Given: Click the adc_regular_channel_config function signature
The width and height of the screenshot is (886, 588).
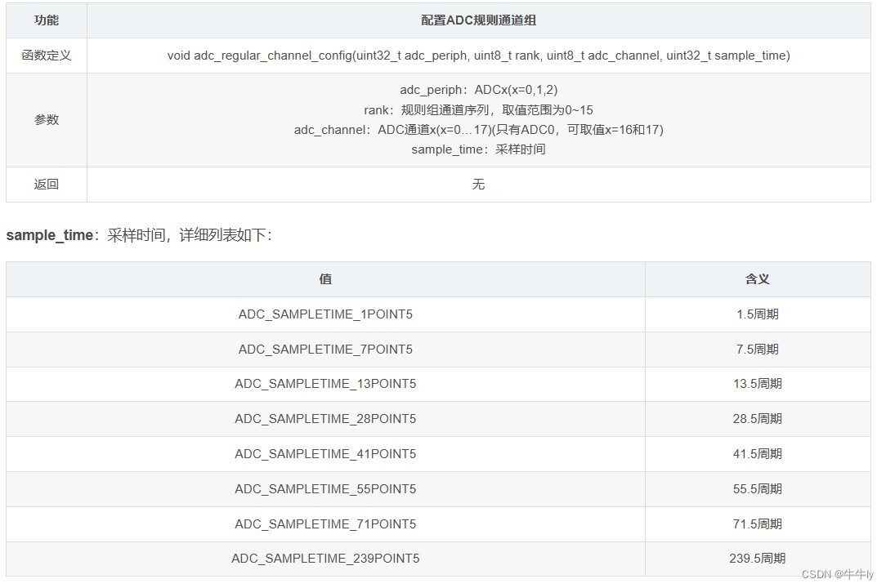Looking at the screenshot, I should [478, 56].
